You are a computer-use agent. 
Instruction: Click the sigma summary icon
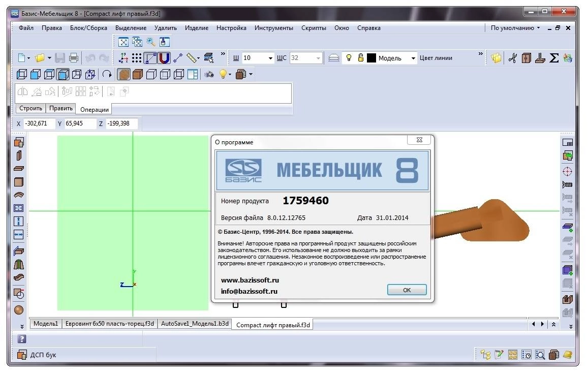pyautogui.click(x=554, y=58)
